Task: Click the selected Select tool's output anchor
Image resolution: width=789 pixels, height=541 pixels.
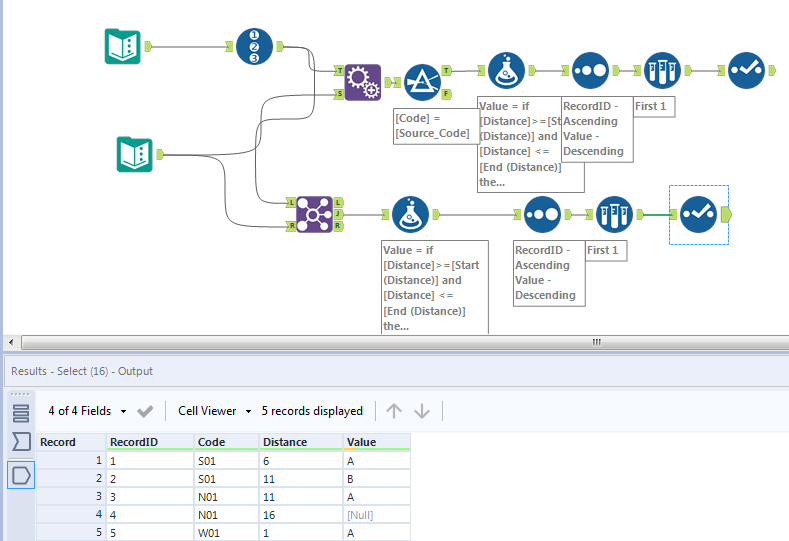Action: click(726, 214)
